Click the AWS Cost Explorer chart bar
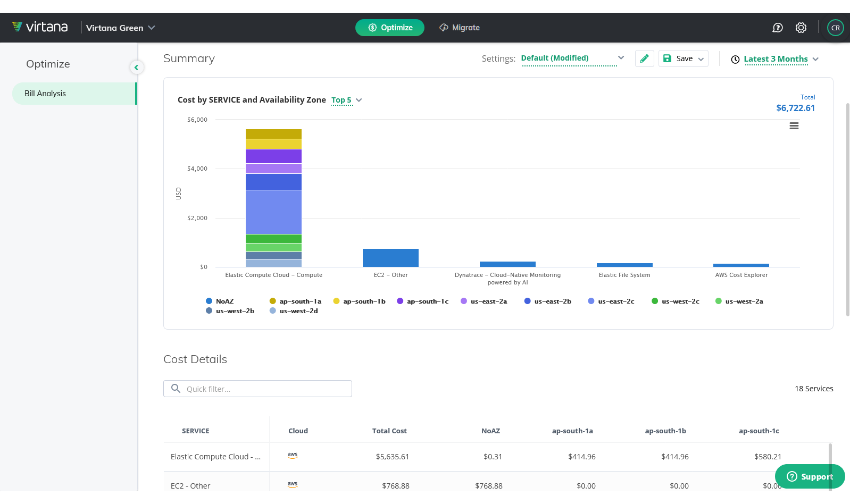The height and width of the screenshot is (504, 850). [x=741, y=265]
